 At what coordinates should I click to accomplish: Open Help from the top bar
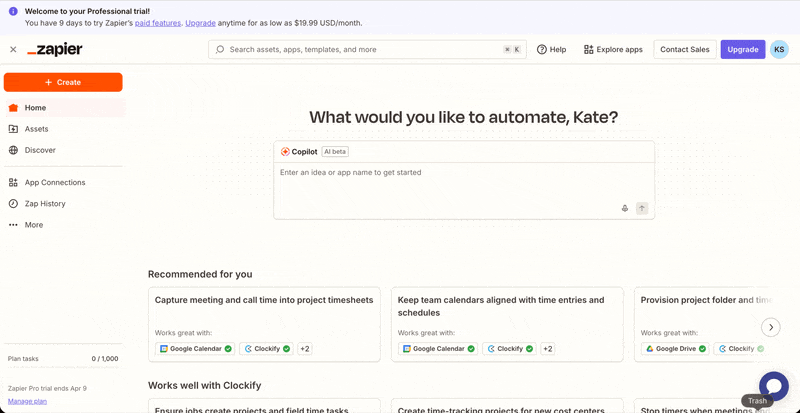pos(551,49)
